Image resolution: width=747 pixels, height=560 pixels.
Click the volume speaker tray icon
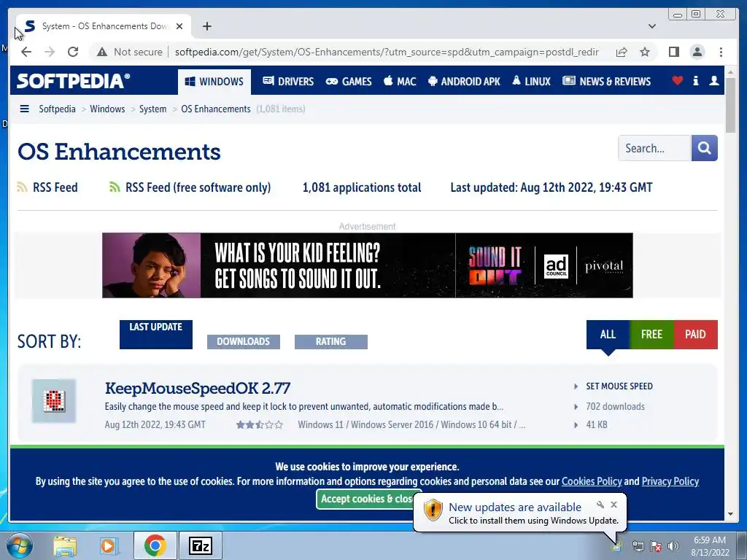click(673, 545)
